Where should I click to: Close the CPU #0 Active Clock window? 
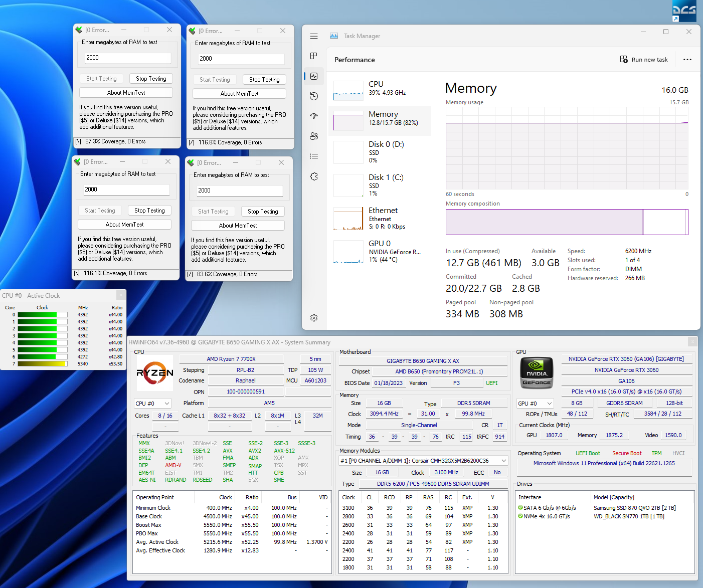[120, 295]
